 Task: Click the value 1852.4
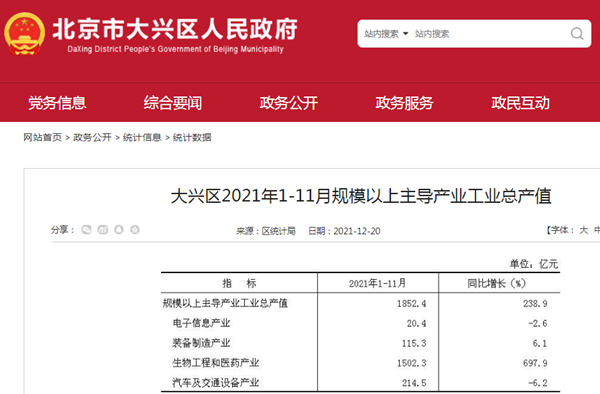[411, 303]
